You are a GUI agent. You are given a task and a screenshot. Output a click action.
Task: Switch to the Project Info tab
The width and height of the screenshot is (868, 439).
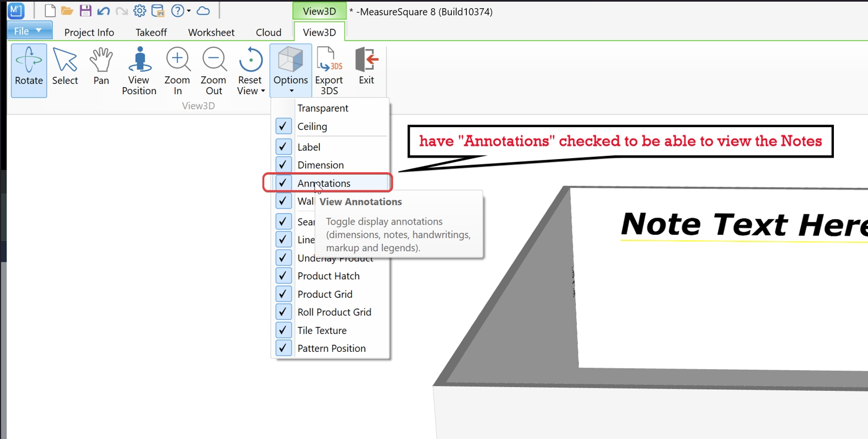pos(89,32)
